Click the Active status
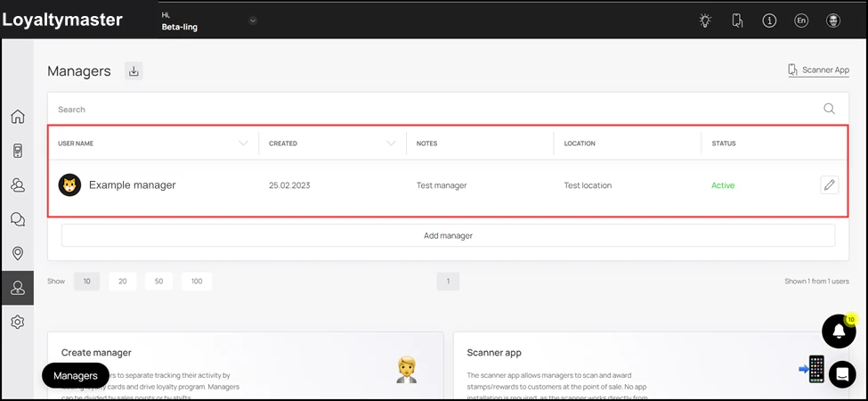The image size is (868, 401). click(x=723, y=185)
